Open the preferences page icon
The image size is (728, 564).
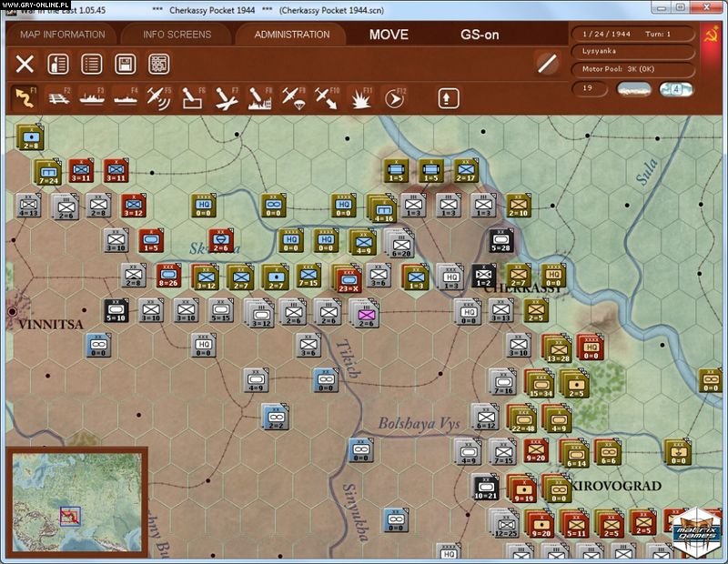point(58,64)
